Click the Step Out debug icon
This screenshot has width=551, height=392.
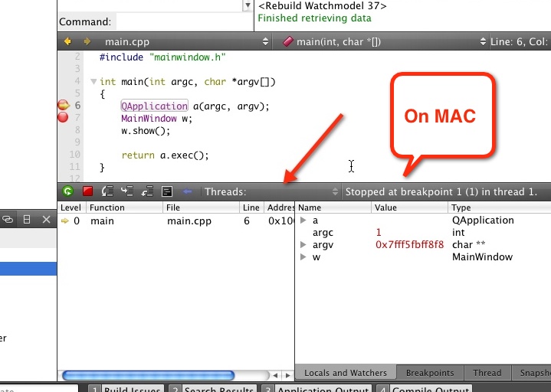pos(147,191)
